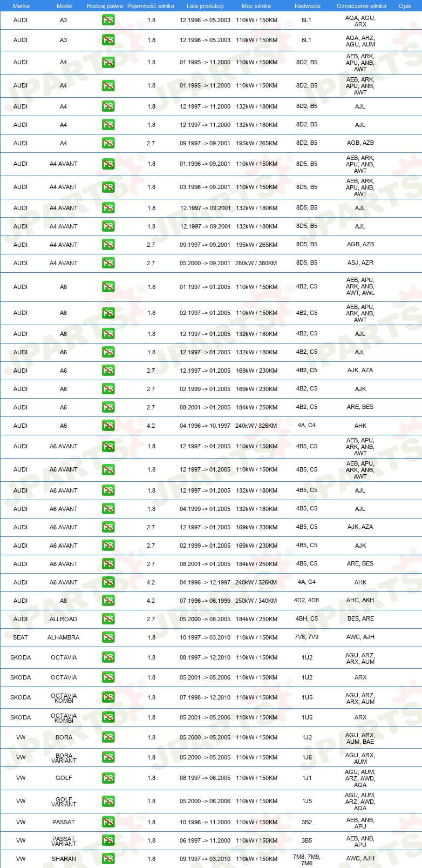
Task: Select the A8 model cell
Action: point(63,601)
